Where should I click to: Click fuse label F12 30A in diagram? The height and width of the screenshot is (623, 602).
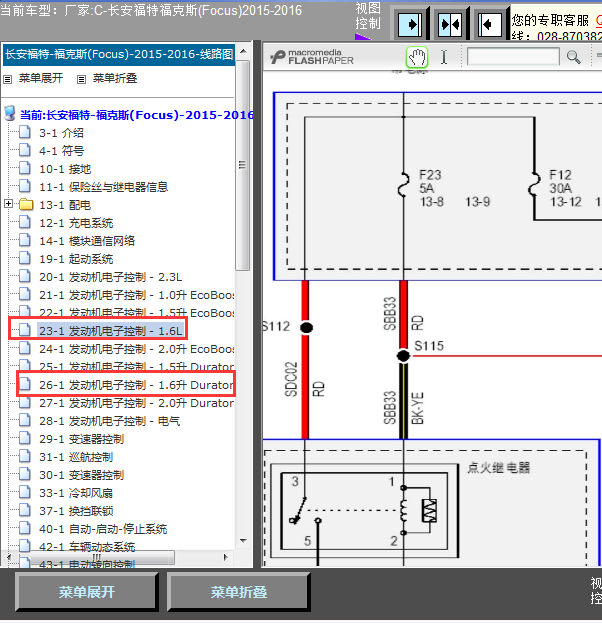(x=560, y=182)
